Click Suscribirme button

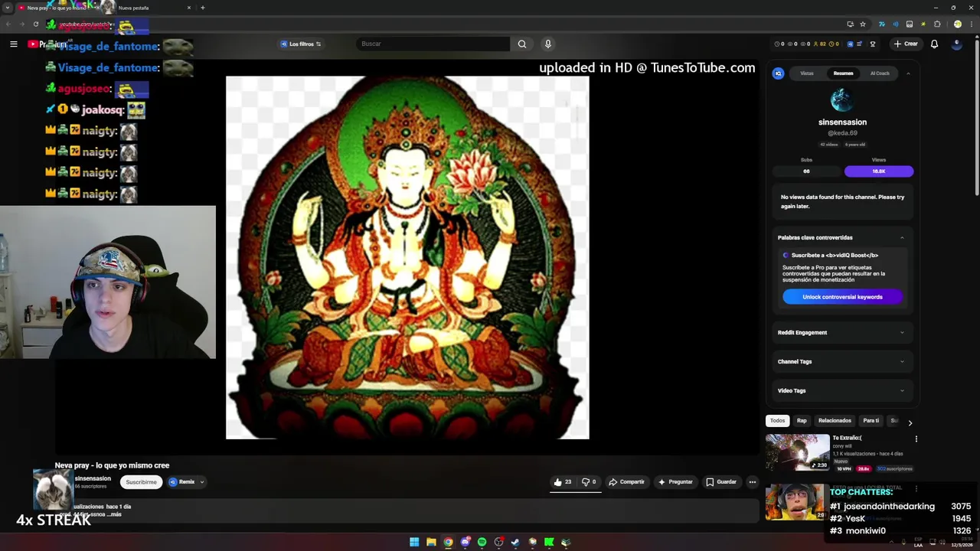click(x=141, y=482)
